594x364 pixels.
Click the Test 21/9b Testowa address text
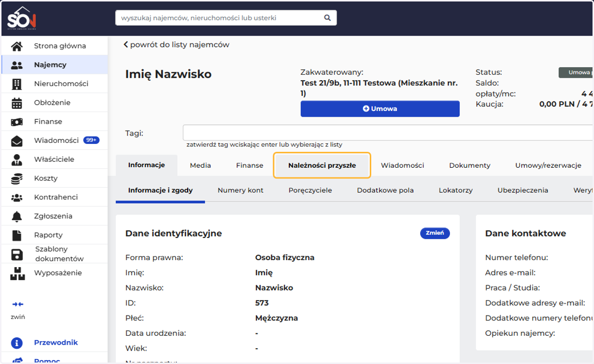tap(379, 88)
